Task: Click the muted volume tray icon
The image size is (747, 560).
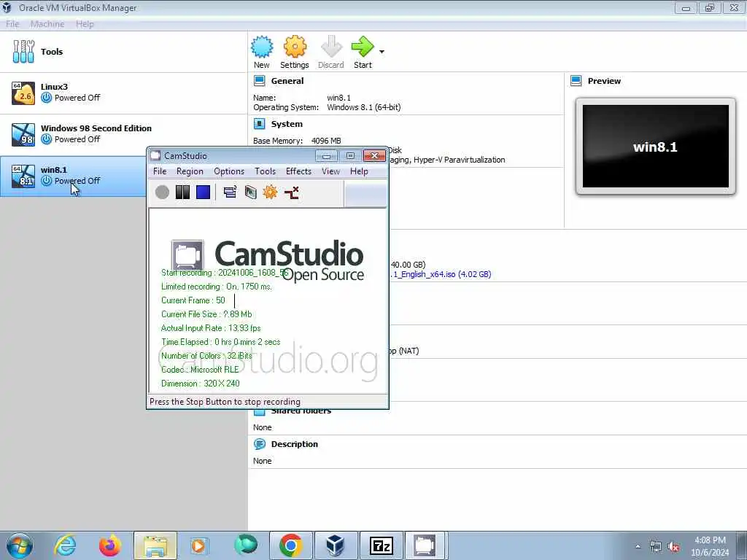Action: click(673, 547)
